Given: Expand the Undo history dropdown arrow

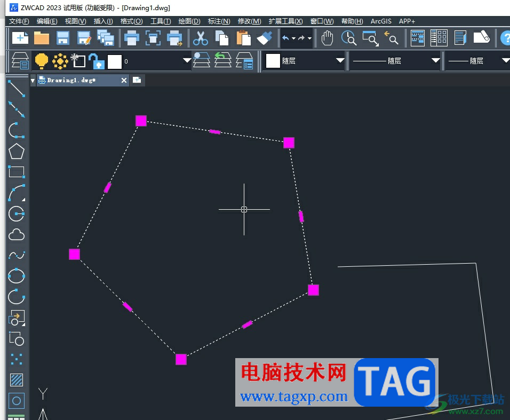Looking at the screenshot, I should coord(293,38).
